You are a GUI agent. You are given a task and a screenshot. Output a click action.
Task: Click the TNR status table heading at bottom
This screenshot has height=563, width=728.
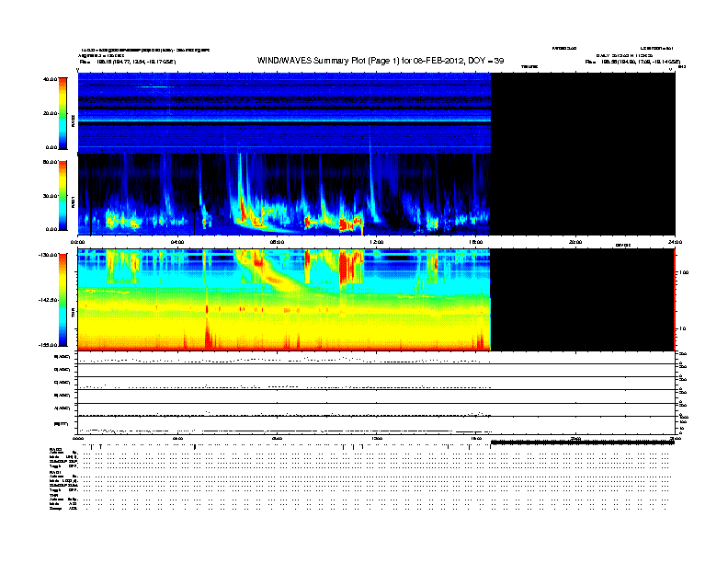53,495
